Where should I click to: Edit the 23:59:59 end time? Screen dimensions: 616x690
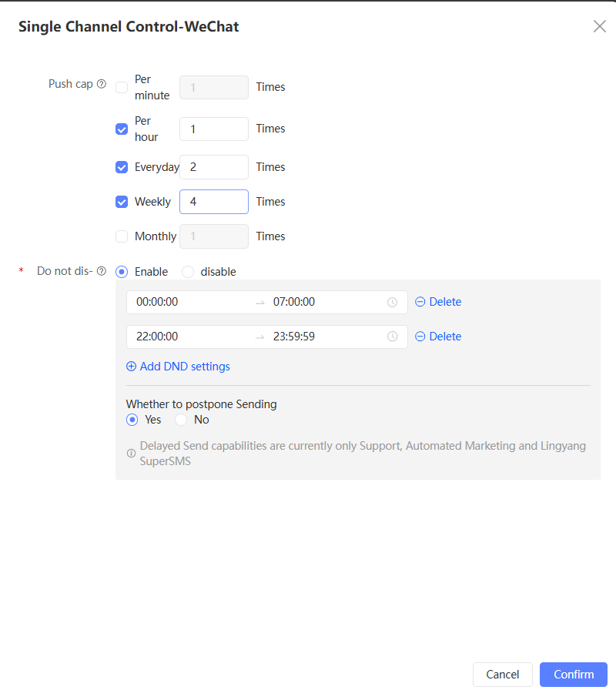[294, 337]
